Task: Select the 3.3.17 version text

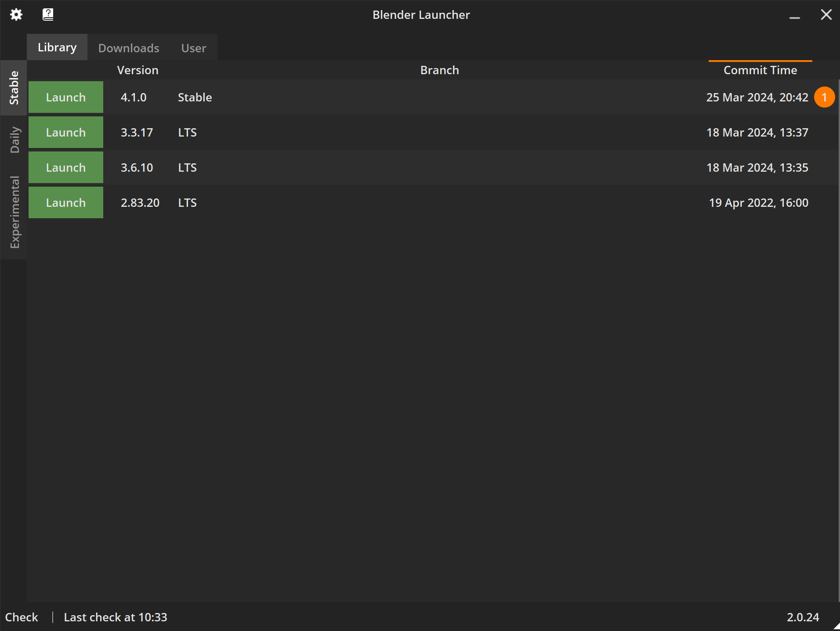Action: [137, 132]
